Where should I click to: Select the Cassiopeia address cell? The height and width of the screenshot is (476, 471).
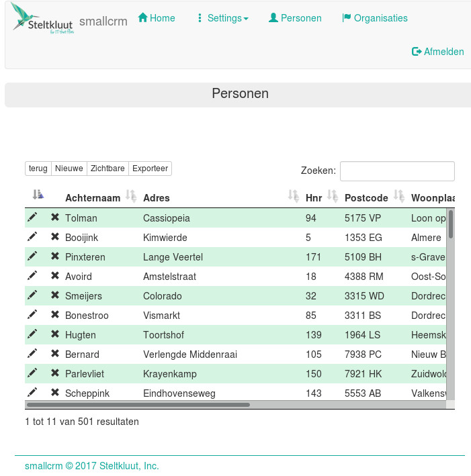pos(167,218)
